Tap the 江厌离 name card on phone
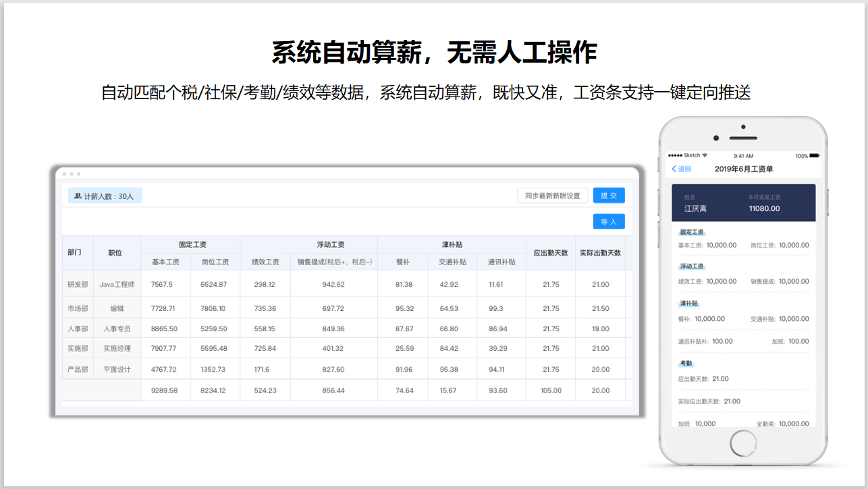This screenshot has width=868, height=489. click(696, 208)
